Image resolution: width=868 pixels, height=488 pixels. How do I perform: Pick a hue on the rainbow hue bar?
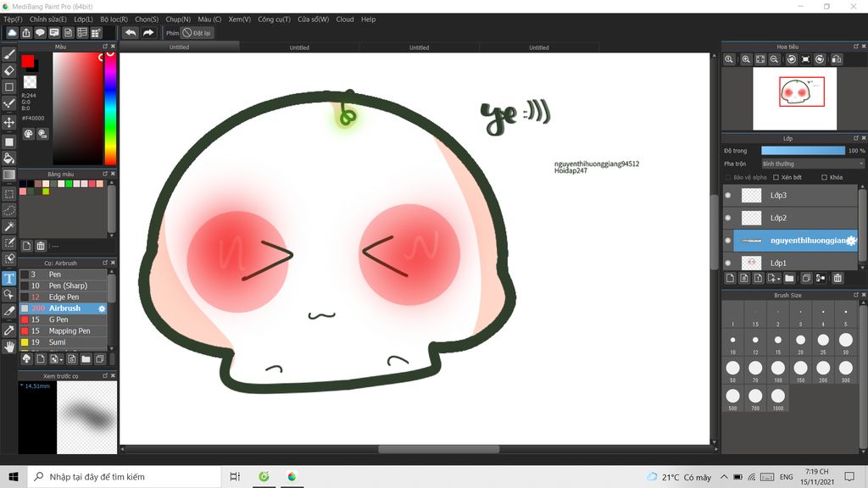pyautogui.click(x=110, y=109)
